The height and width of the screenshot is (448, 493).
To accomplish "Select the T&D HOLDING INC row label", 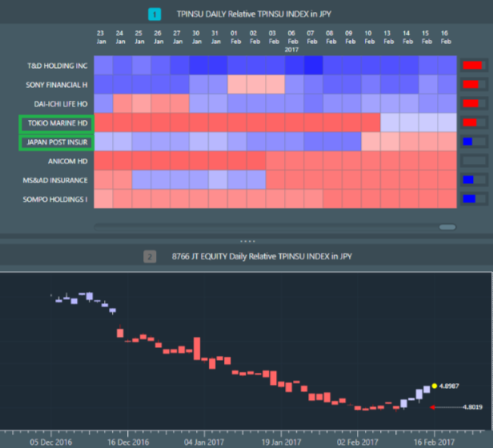I will [x=58, y=66].
